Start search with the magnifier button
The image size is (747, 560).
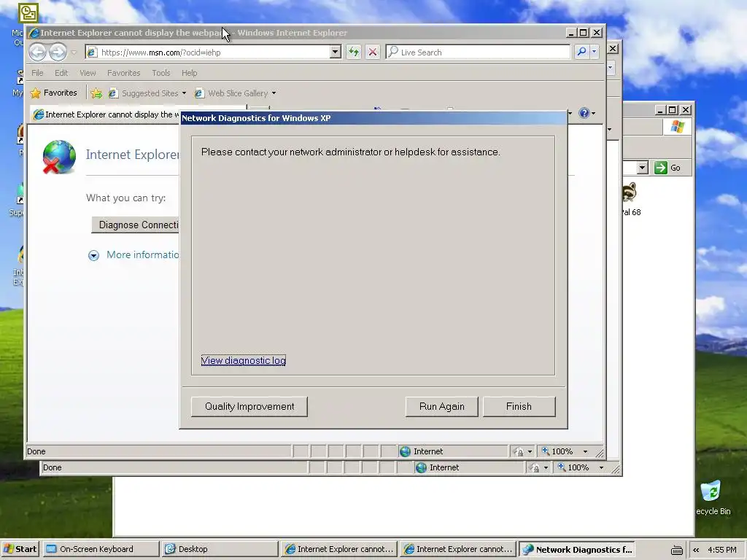tap(581, 52)
